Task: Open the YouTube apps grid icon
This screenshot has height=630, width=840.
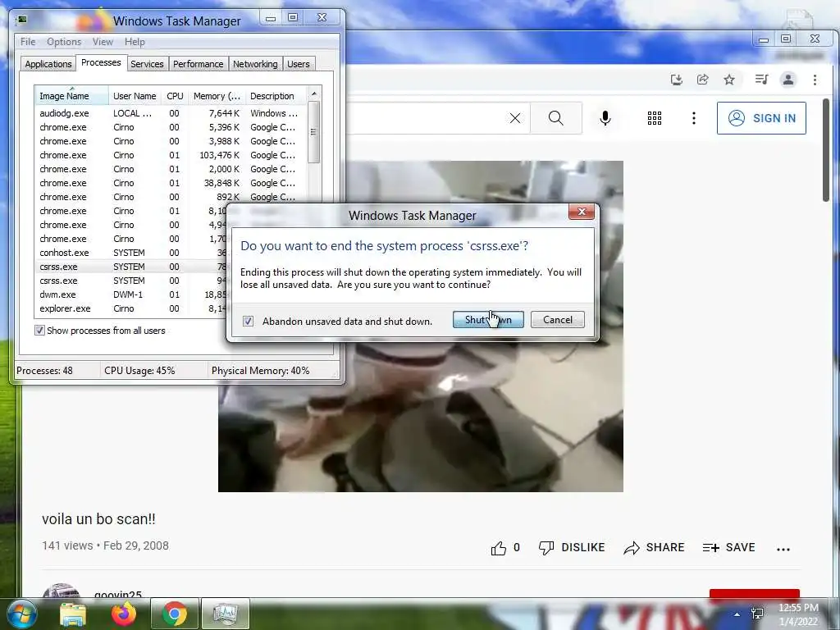Action: click(x=654, y=118)
